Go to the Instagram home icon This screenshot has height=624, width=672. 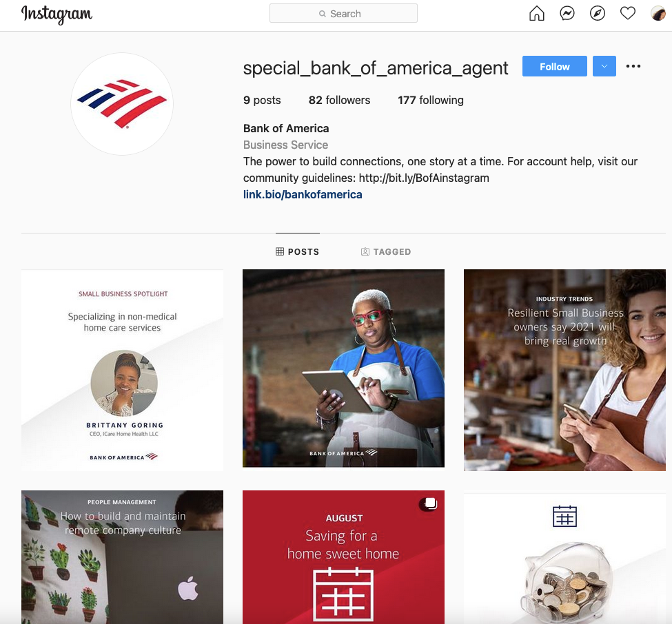[x=537, y=13]
